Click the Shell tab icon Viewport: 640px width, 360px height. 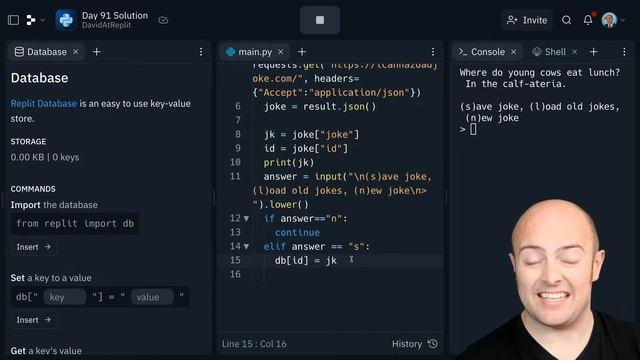tap(537, 52)
